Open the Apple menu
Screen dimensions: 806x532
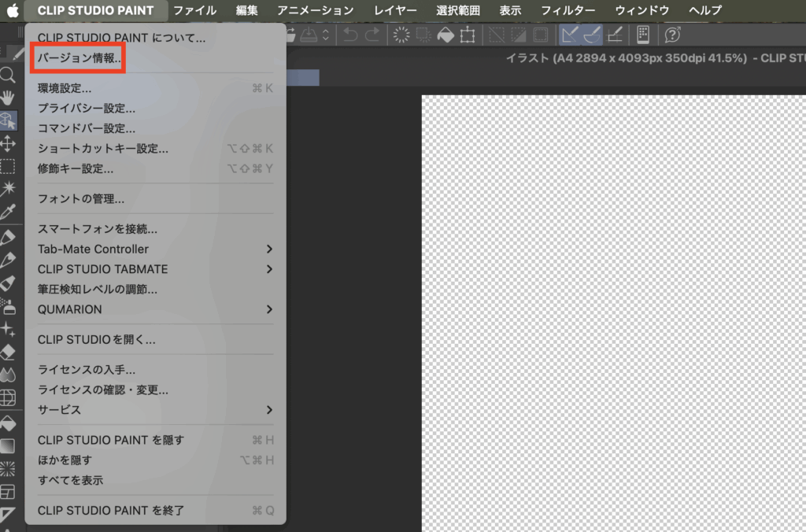(13, 10)
